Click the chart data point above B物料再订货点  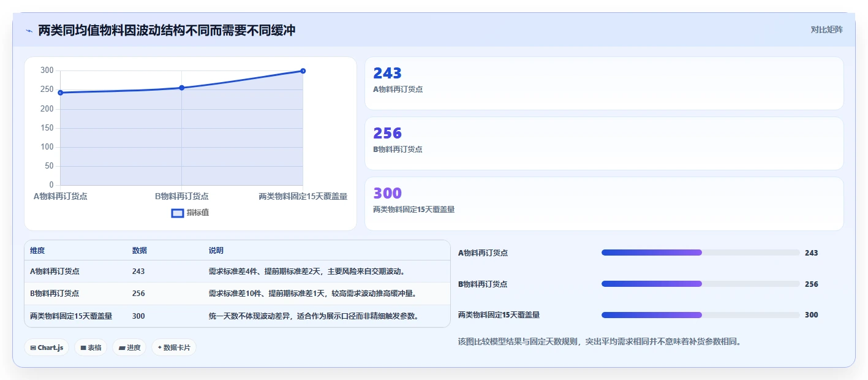182,88
